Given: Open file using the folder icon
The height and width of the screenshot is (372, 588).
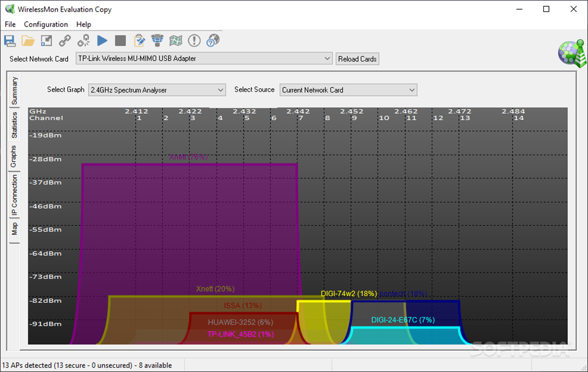Looking at the screenshot, I should 28,41.
